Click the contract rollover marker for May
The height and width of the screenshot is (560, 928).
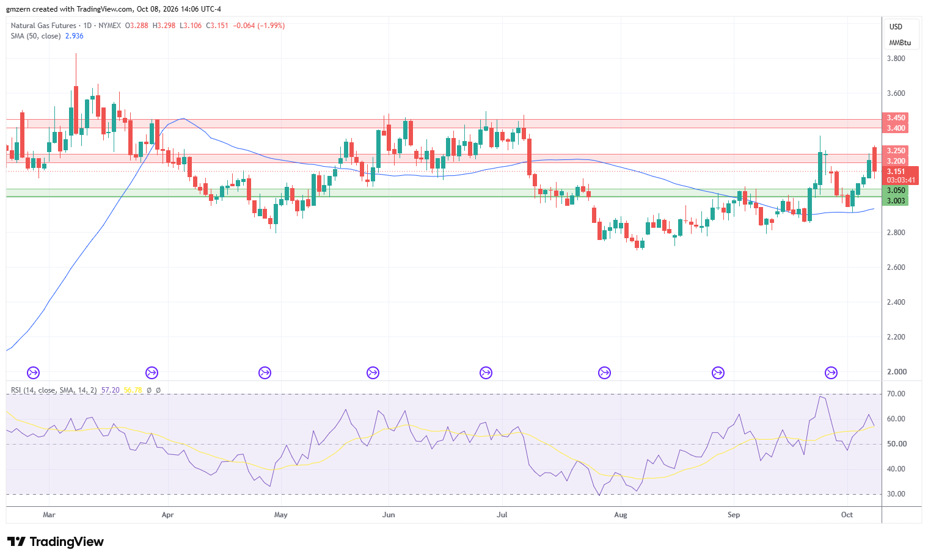(265, 373)
